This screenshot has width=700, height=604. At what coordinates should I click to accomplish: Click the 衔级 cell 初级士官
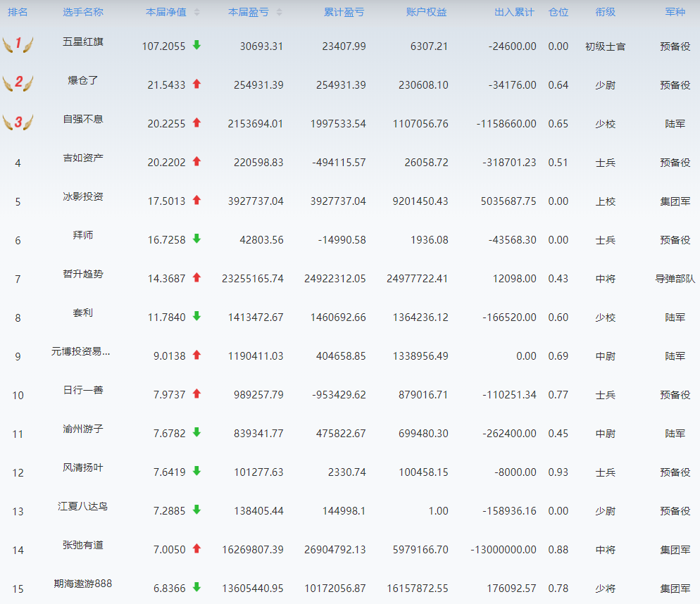(606, 46)
